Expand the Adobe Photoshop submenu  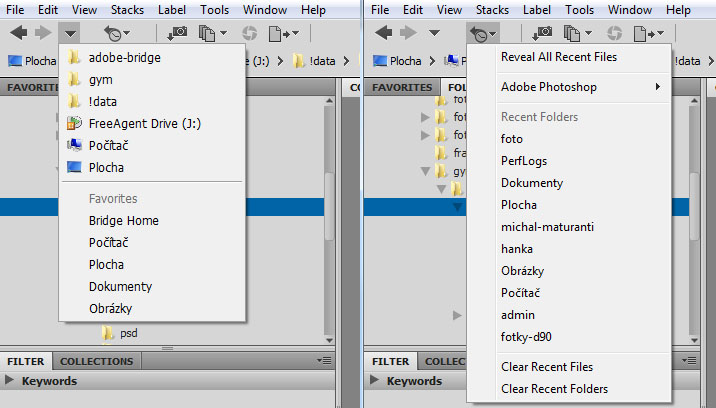click(580, 87)
